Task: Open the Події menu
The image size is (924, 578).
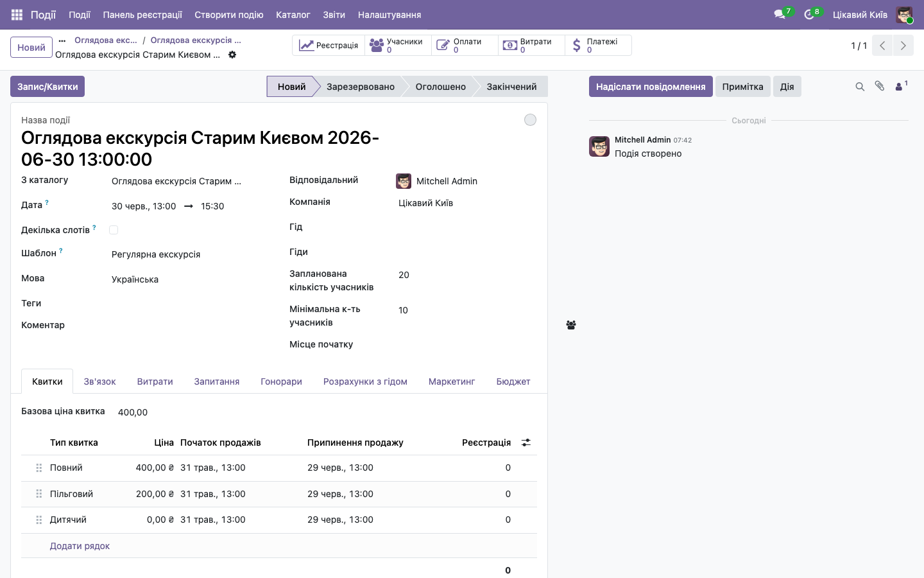Action: click(x=80, y=15)
